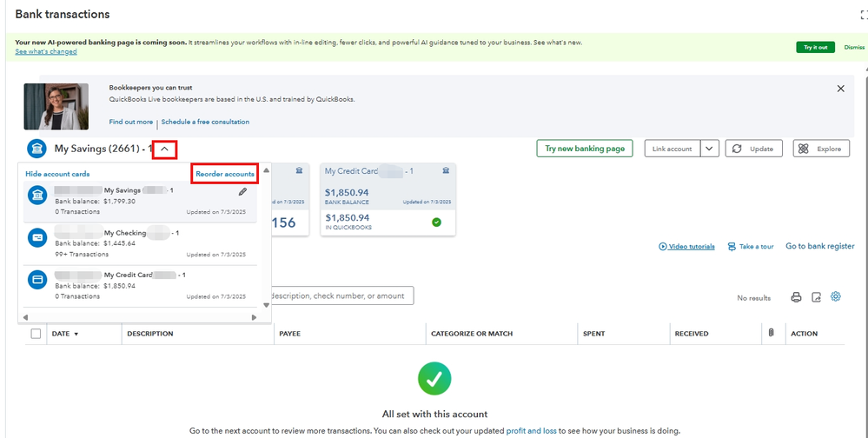Click Hide account cards link
This screenshot has height=438, width=868.
pos(57,174)
